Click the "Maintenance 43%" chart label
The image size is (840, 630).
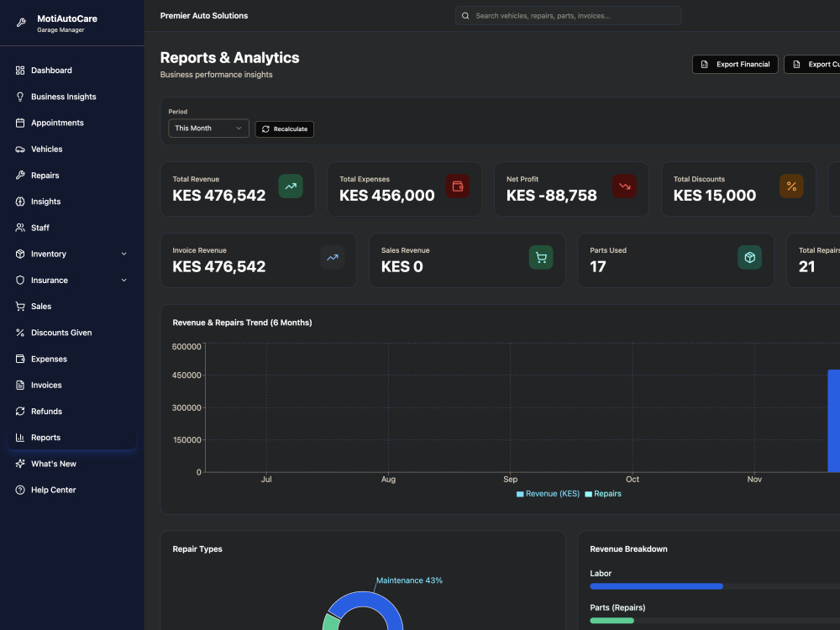coord(409,580)
